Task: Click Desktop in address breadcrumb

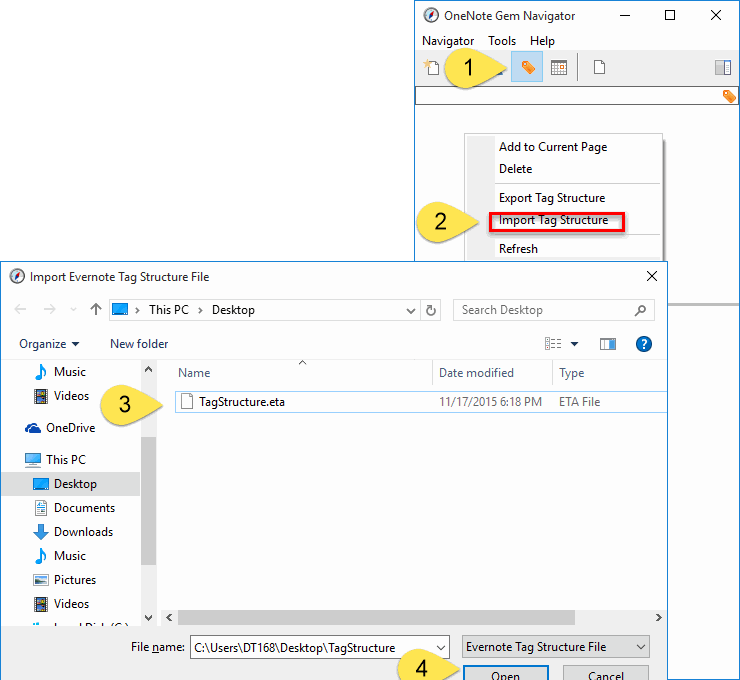Action: (x=233, y=310)
